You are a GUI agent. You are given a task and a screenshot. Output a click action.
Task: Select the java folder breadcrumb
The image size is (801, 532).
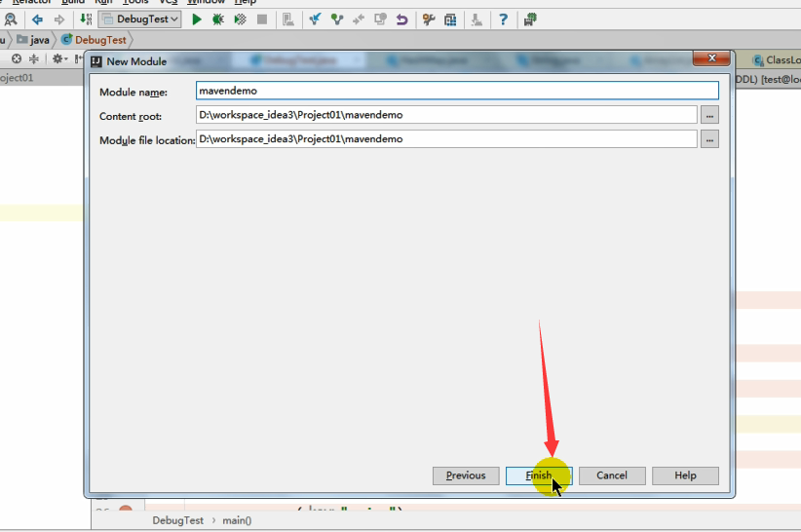point(33,40)
